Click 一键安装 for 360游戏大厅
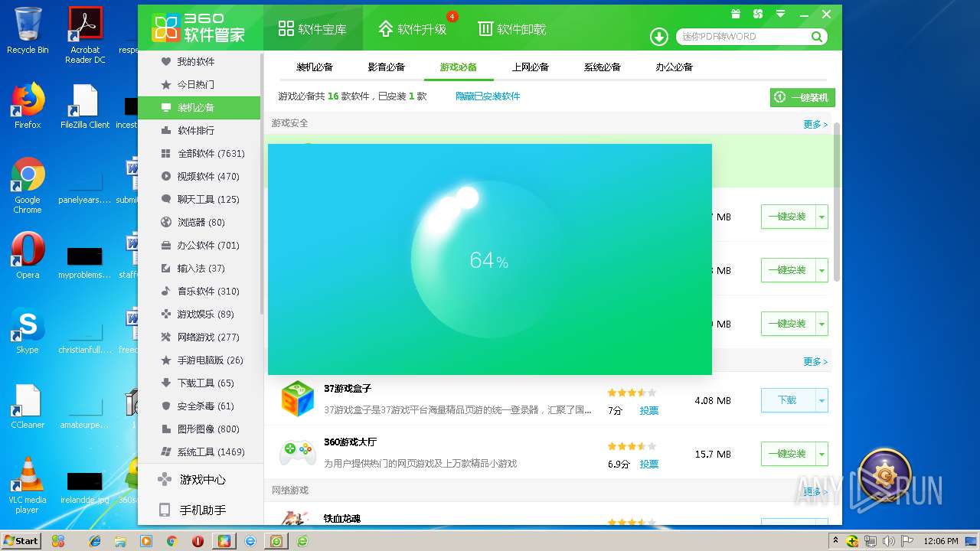Screen dimensions: 980x551 788,454
